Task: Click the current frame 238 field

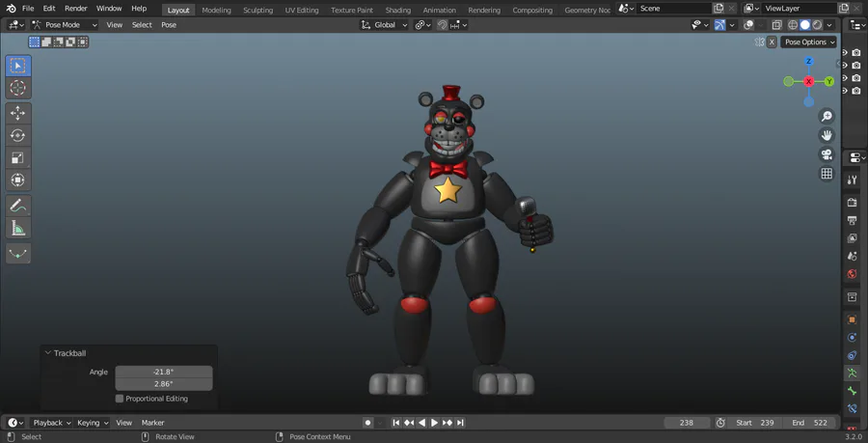Action: 687,423
